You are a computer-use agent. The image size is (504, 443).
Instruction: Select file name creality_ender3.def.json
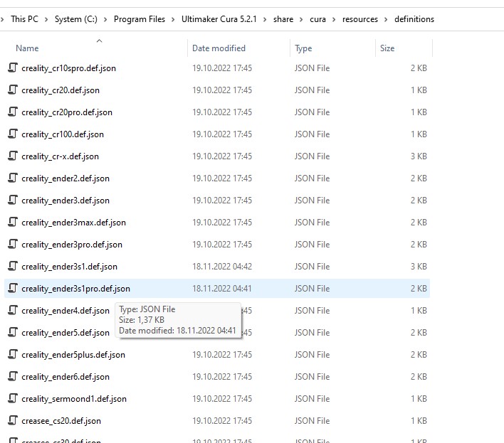click(65, 201)
